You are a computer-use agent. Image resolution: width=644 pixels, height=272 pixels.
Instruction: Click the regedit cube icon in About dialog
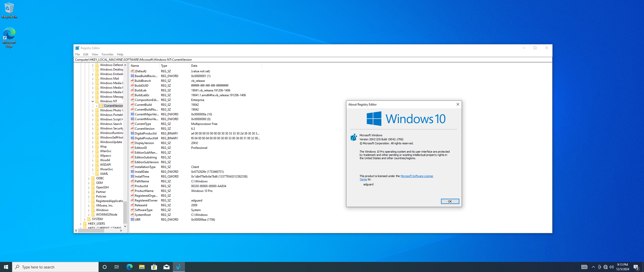pyautogui.click(x=353, y=137)
